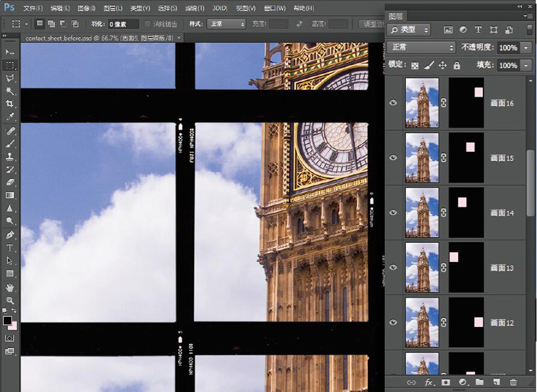Open the marquee tool preset picker arrow
The height and width of the screenshot is (392, 537).
point(26,24)
